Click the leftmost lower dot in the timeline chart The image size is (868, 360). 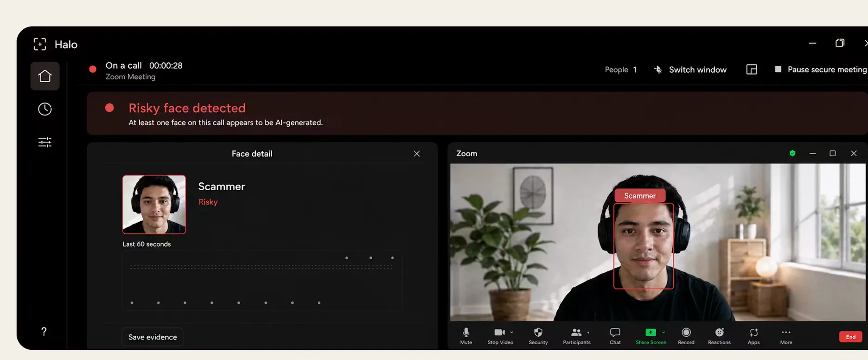(x=132, y=303)
